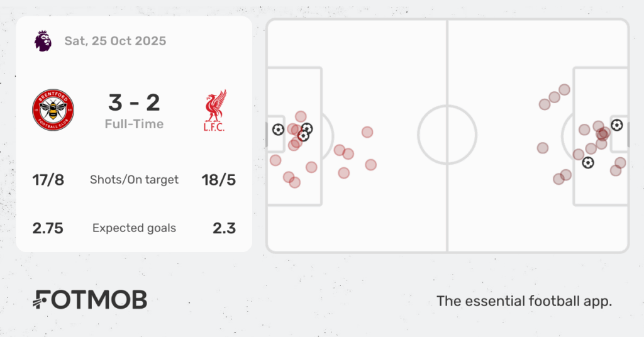Select Brentford's 17/8 shots value

tap(48, 180)
